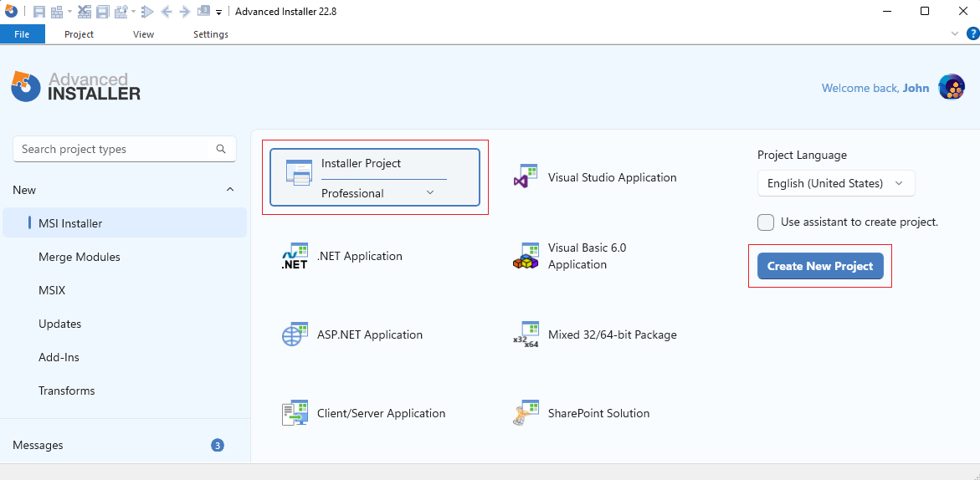
Task: Pick the SharePoint Solution project icon
Action: pyautogui.click(x=526, y=413)
